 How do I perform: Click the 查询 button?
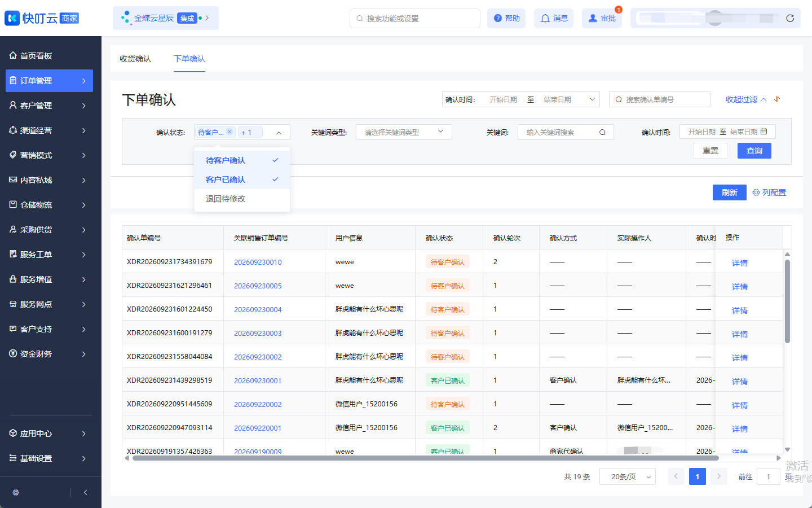pyautogui.click(x=754, y=151)
